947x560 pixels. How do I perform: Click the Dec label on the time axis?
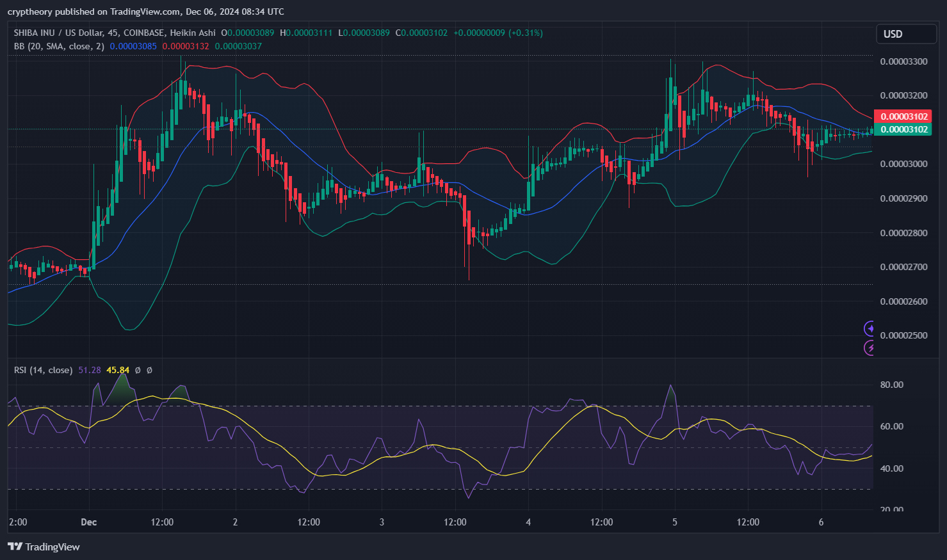pyautogui.click(x=89, y=522)
